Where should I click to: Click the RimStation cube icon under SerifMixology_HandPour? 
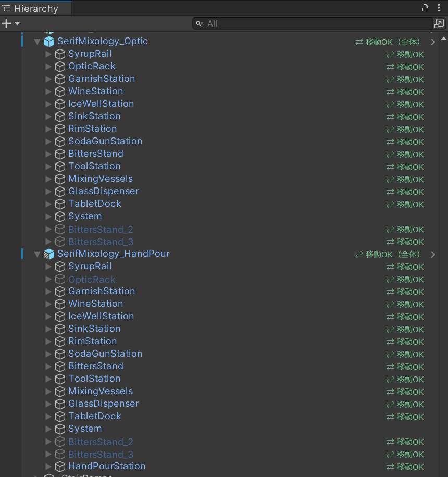click(60, 342)
